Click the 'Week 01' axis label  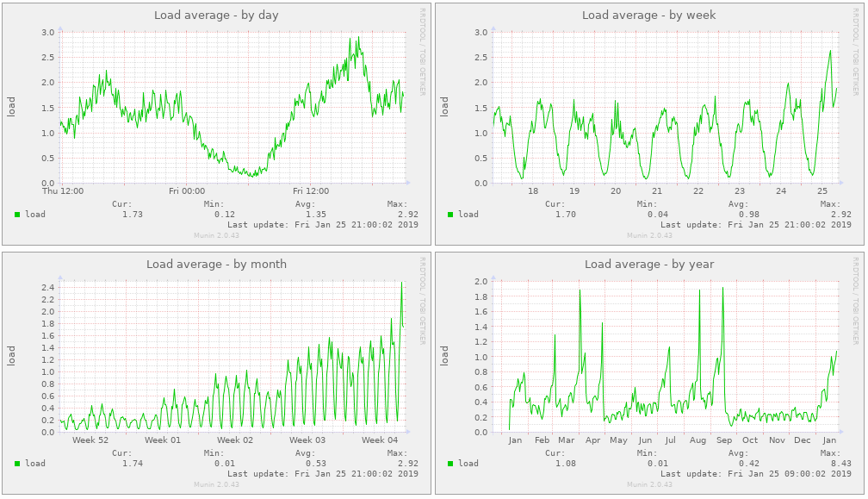coord(163,440)
